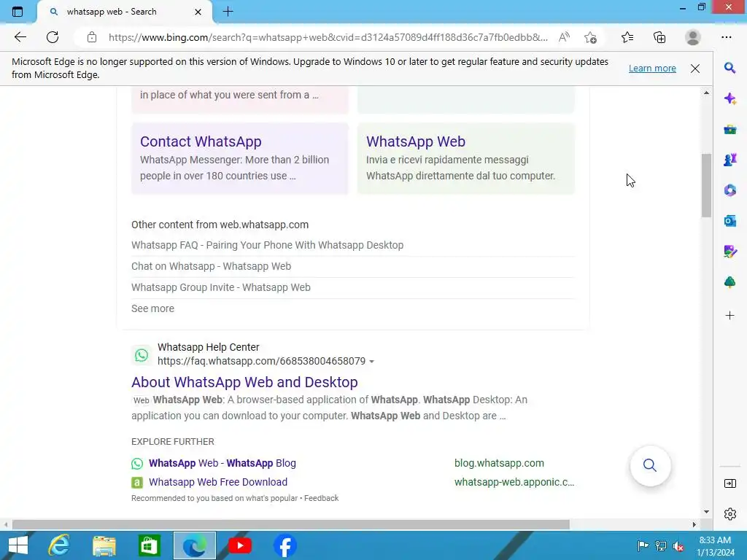Open Whatsapp Web Free Download link
747x560 pixels.
point(217,482)
